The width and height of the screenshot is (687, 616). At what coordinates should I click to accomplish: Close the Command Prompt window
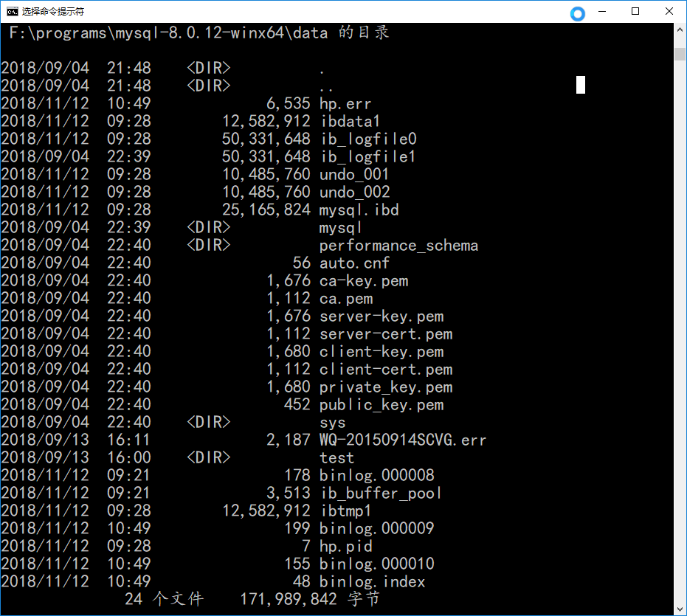click(x=669, y=11)
